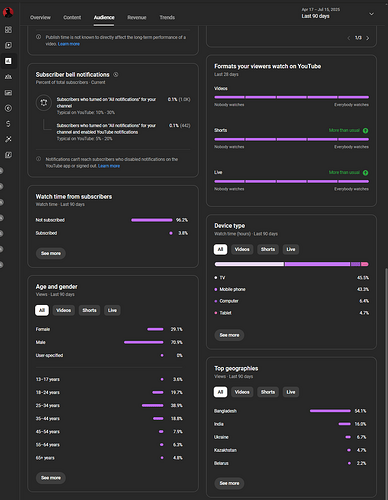Open the Subtitles icon in sidebar
388x500 pixels.
[x=8, y=93]
